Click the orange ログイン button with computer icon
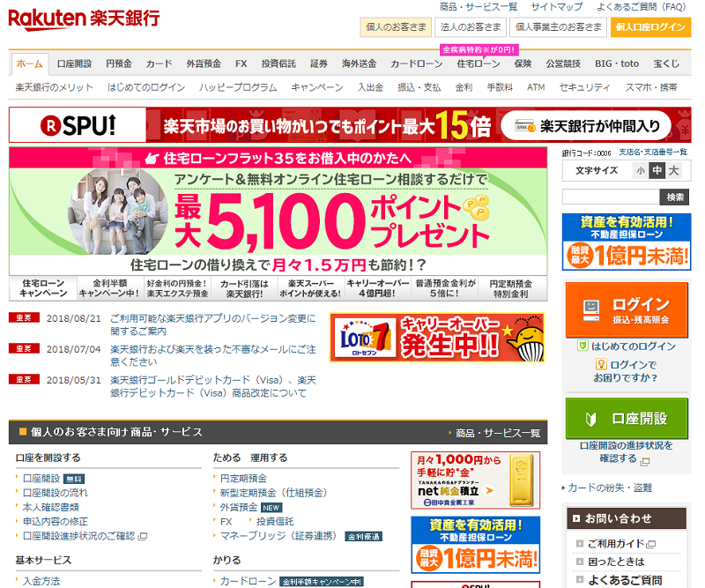 pos(627,309)
